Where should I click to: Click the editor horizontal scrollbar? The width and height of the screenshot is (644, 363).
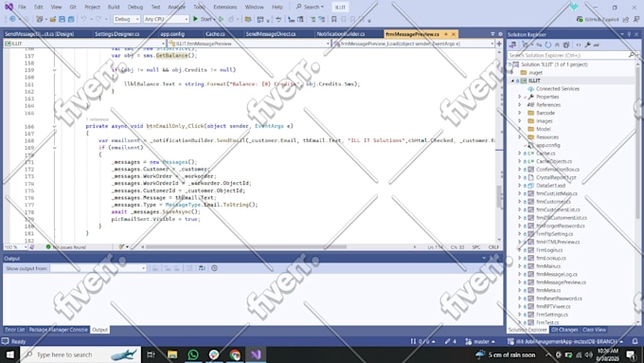click(245, 247)
